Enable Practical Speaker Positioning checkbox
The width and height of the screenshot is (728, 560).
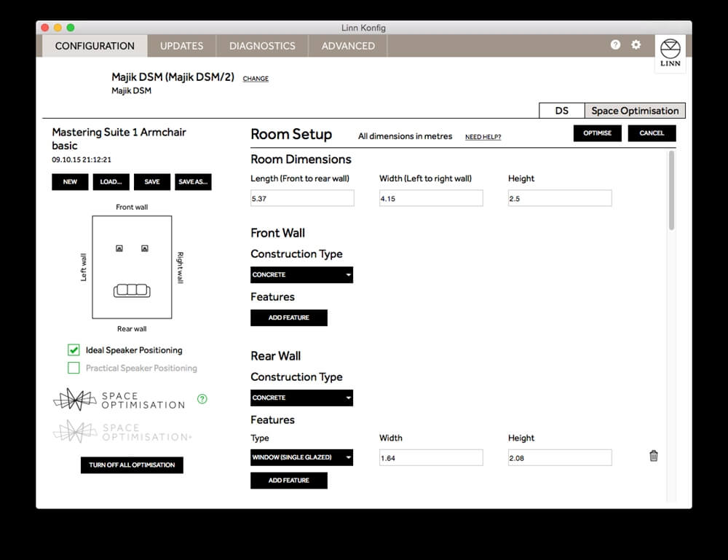point(74,368)
